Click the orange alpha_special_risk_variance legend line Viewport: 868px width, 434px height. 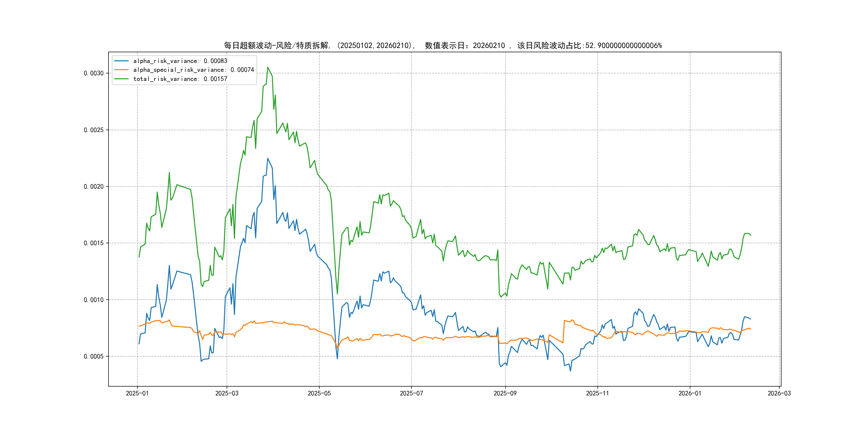click(121, 70)
